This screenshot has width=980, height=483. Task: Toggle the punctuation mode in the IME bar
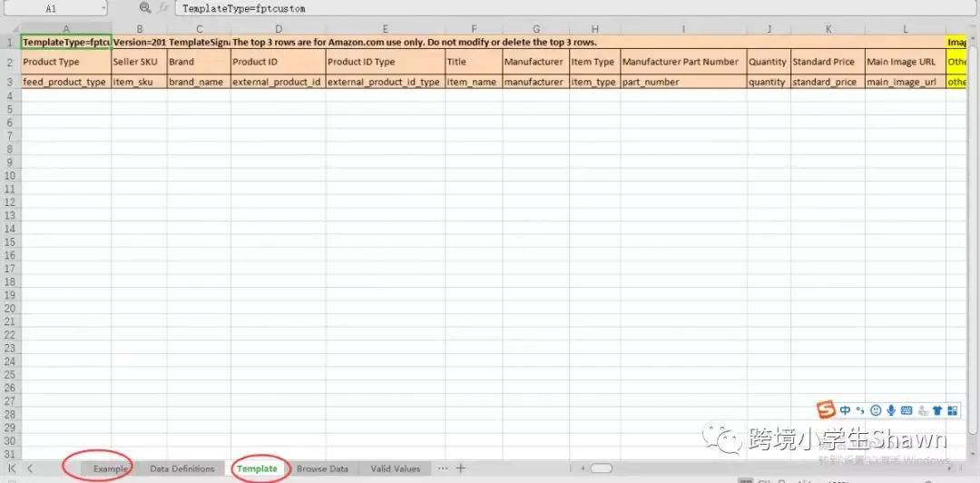860,410
